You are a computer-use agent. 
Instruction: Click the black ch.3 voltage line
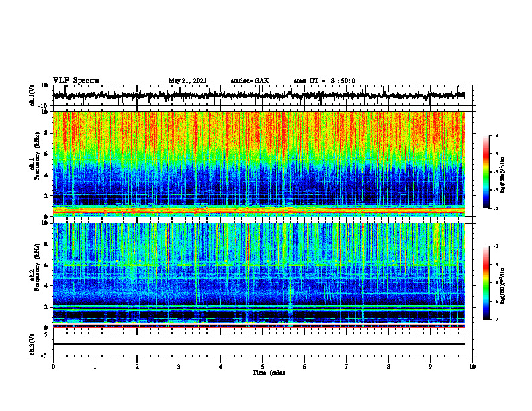point(259,344)
